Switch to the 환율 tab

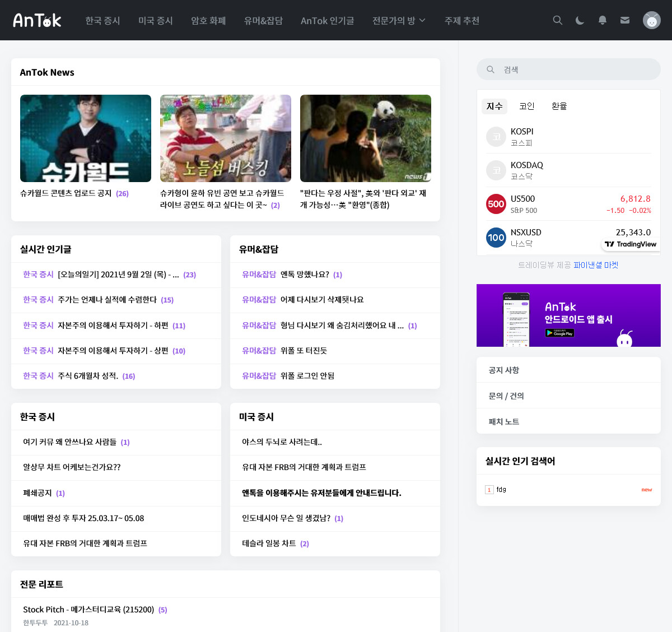pos(559,106)
